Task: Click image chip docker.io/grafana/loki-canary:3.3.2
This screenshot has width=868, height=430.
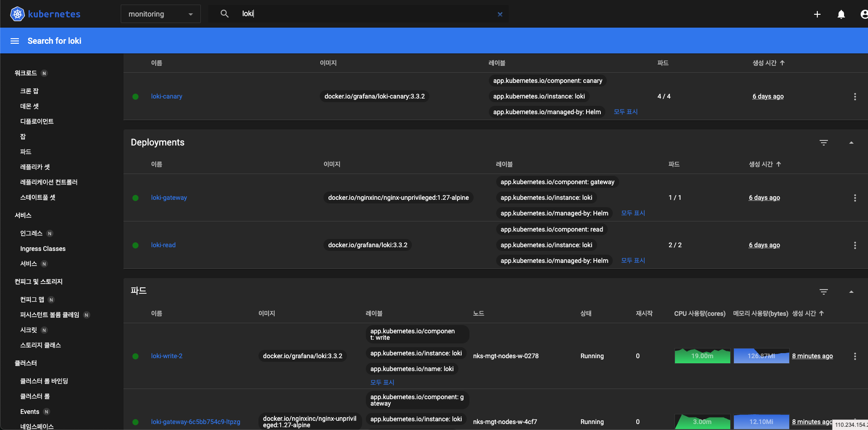Action: pos(375,96)
